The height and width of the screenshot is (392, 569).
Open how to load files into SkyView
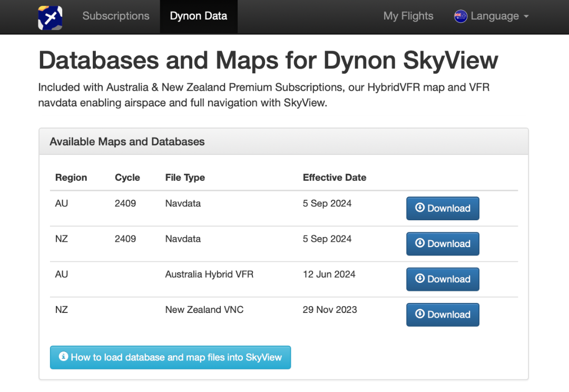(x=170, y=357)
